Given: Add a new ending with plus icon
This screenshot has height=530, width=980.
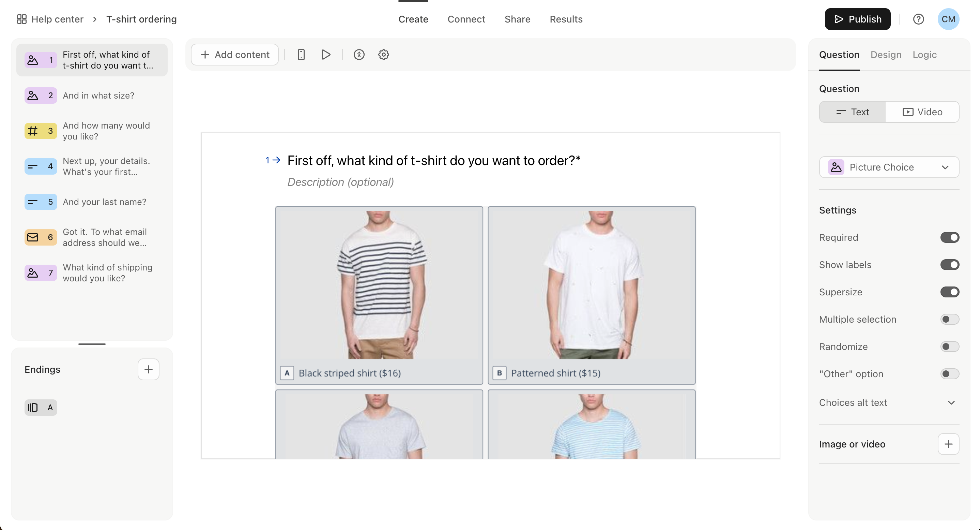Looking at the screenshot, I should coord(148,369).
